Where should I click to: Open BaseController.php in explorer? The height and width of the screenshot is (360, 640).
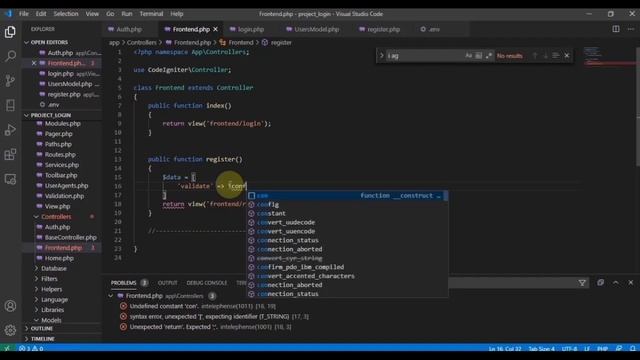point(71,238)
